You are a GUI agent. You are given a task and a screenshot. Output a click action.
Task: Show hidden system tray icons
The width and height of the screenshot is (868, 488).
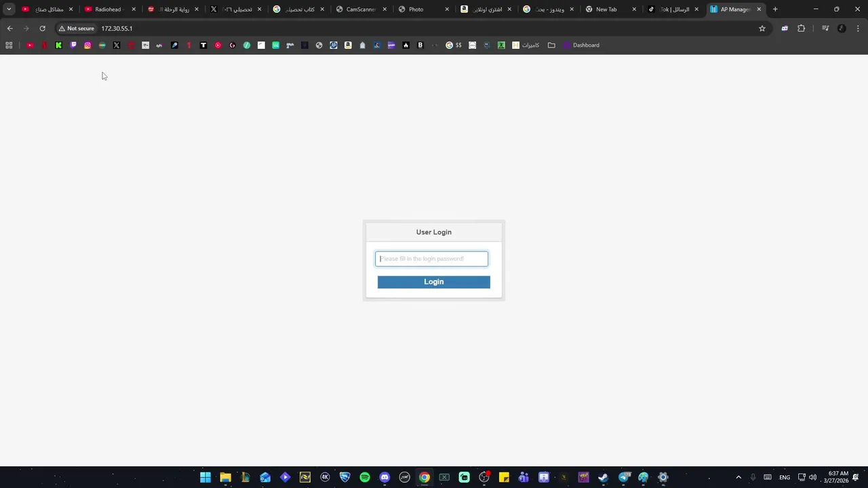pos(738,477)
